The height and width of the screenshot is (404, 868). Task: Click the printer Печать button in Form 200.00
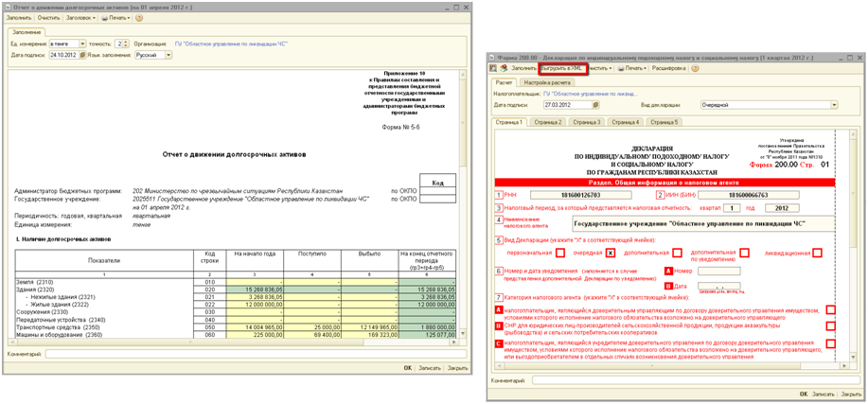[x=631, y=68]
